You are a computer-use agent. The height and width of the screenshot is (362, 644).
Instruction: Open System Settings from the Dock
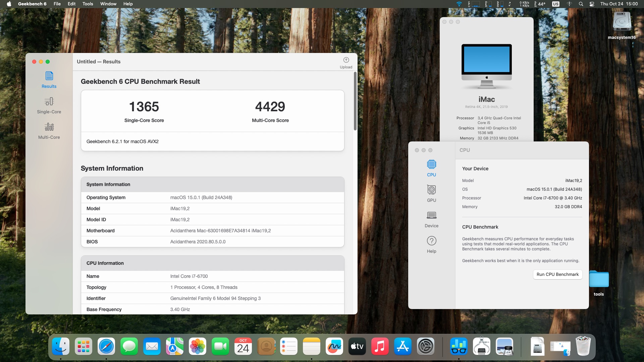click(426, 346)
